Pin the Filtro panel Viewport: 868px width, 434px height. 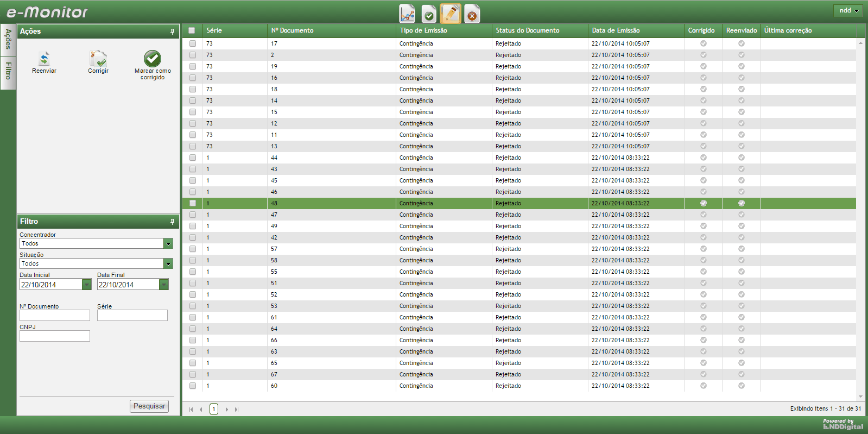pyautogui.click(x=173, y=222)
